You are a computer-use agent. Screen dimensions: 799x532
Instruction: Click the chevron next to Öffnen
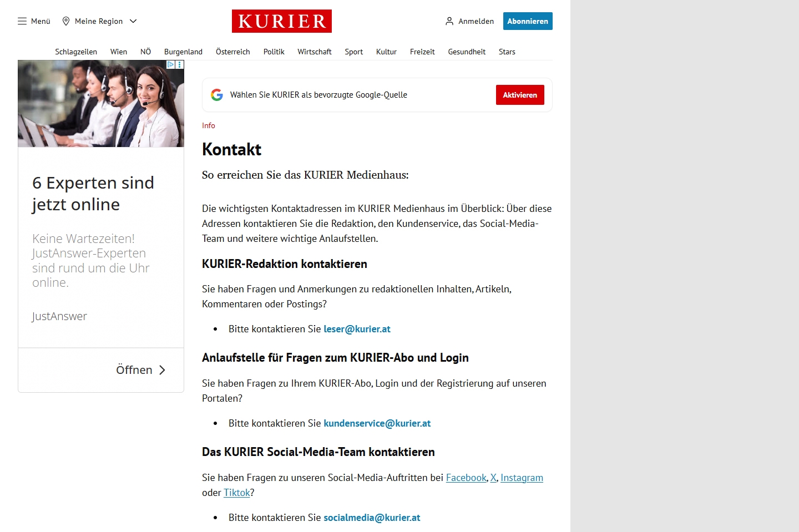[162, 370]
